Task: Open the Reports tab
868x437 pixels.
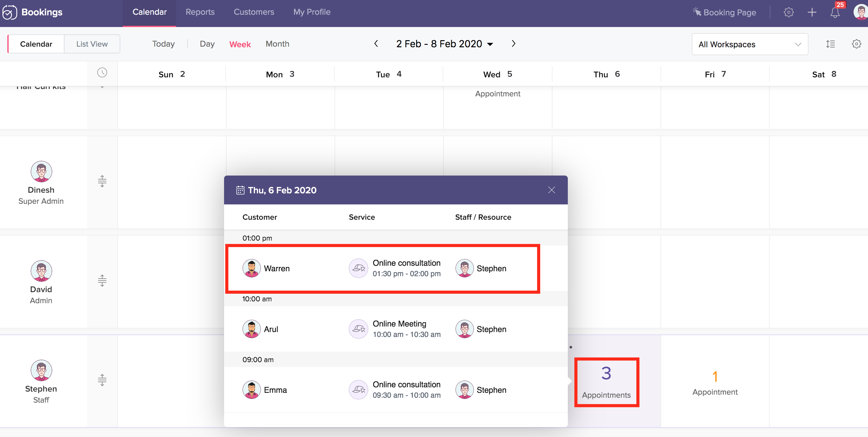Action: (200, 12)
